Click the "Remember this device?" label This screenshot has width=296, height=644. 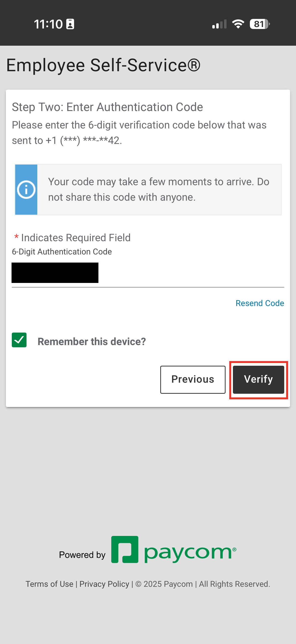pos(92,341)
